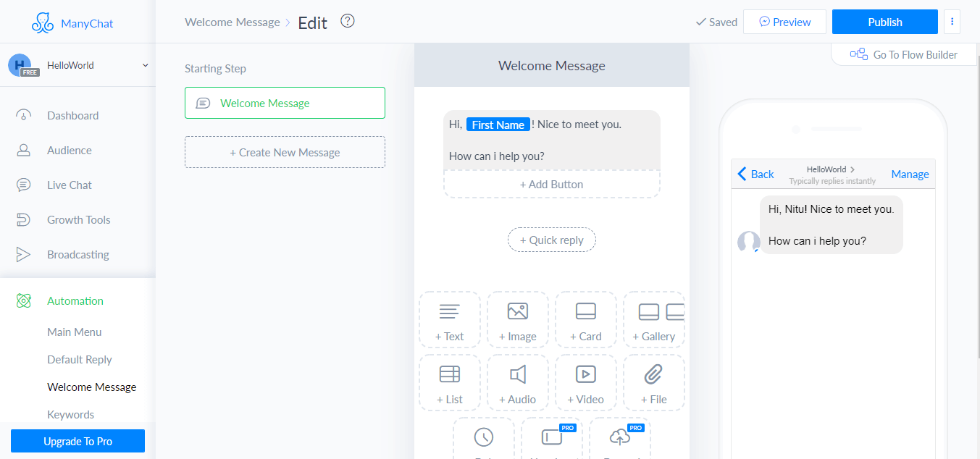980x459 pixels.
Task: Click Go To Flow Builder
Action: [x=905, y=55]
